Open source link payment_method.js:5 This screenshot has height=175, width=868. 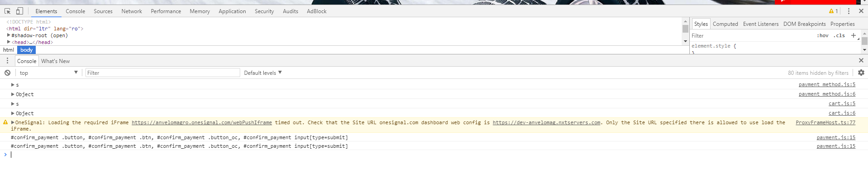pos(827,85)
